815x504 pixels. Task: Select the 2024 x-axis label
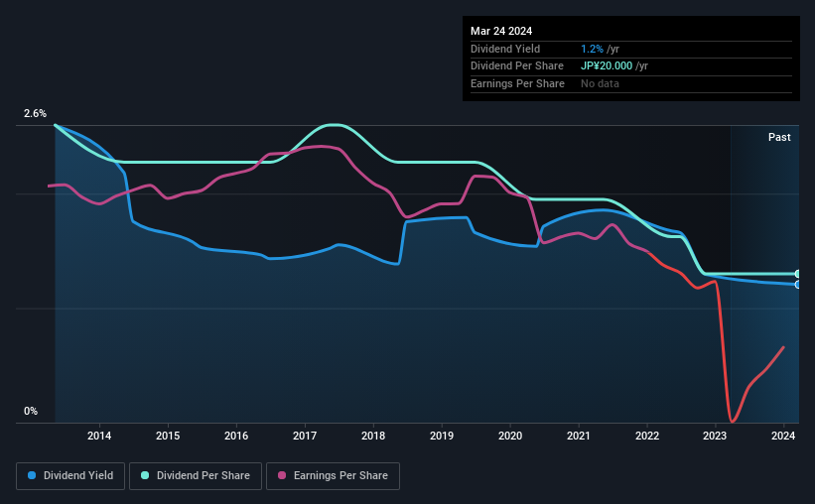click(x=783, y=436)
